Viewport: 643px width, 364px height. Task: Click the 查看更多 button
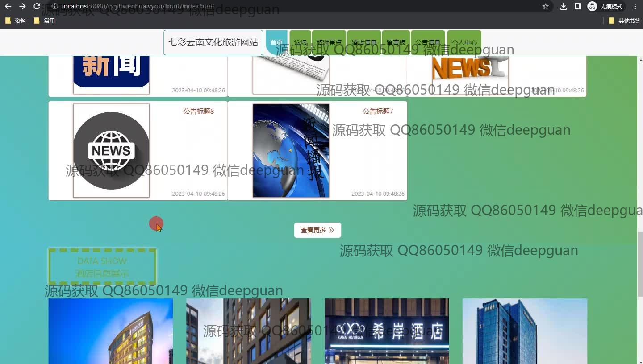click(x=317, y=230)
